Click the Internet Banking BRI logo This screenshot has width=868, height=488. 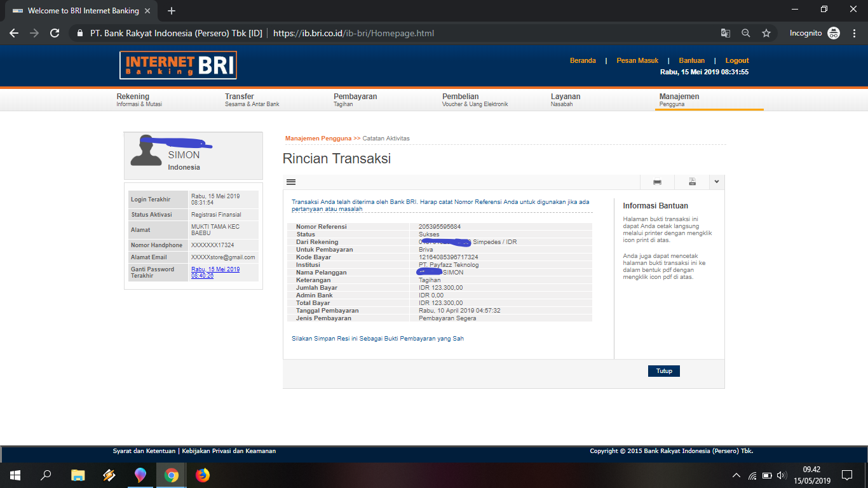coord(178,65)
